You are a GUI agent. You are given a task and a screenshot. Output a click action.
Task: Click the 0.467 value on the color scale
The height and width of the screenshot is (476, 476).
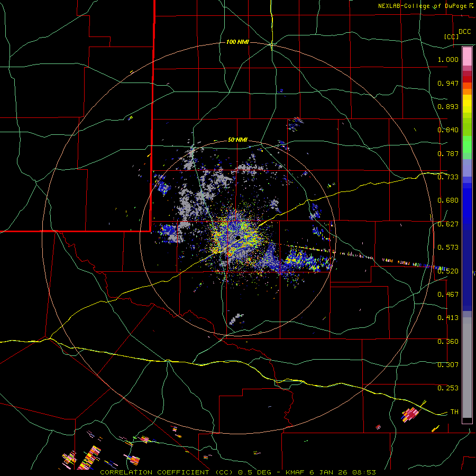(x=448, y=295)
